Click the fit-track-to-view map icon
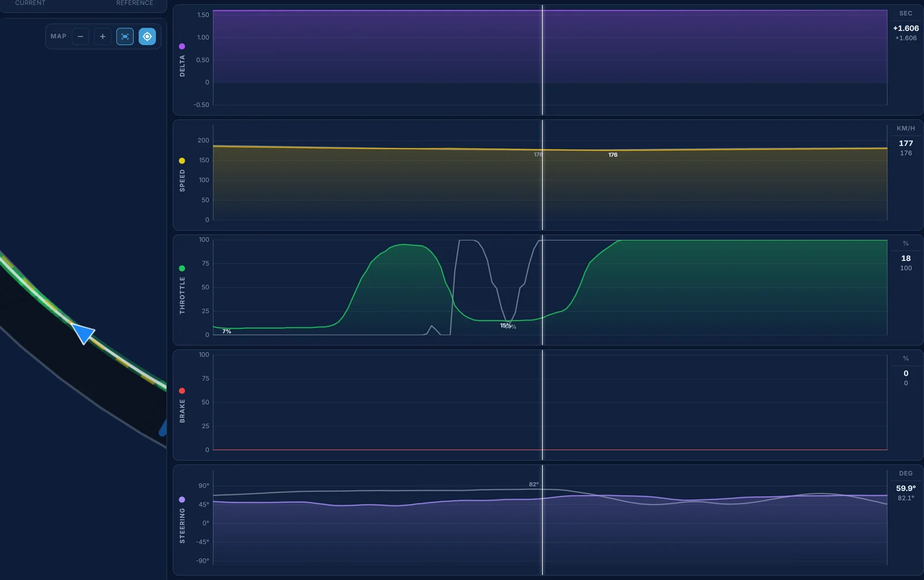Screen dimensions: 924x580 125,36
